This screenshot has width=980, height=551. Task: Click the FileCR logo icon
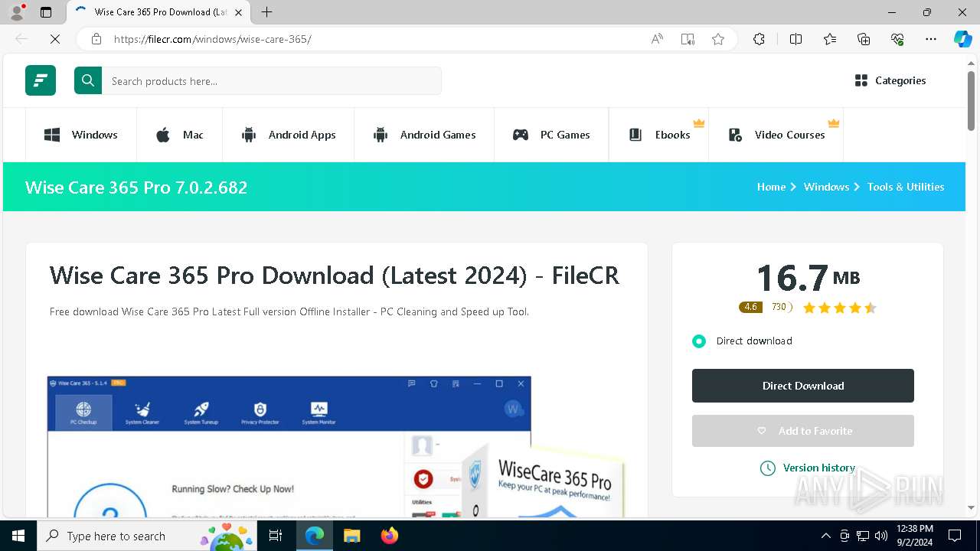pos(41,80)
